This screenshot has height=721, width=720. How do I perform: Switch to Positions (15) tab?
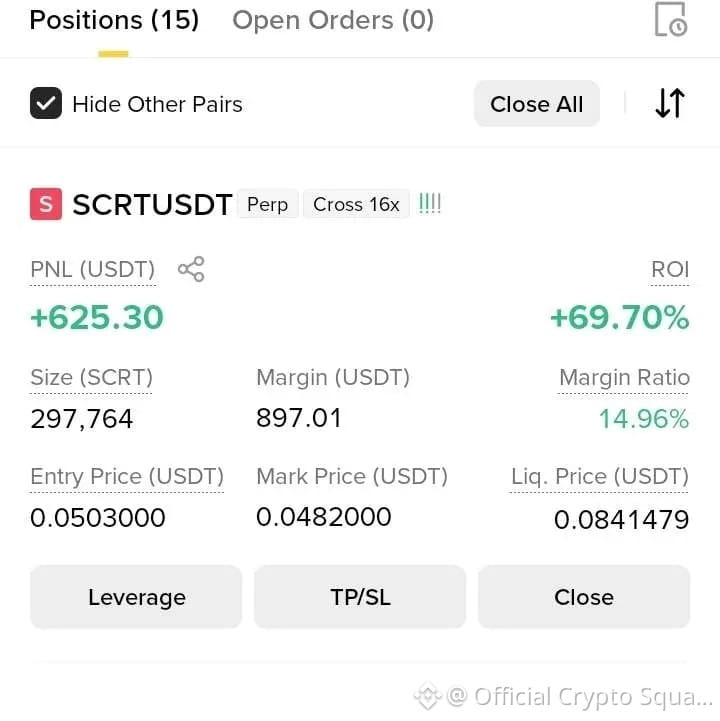114,20
